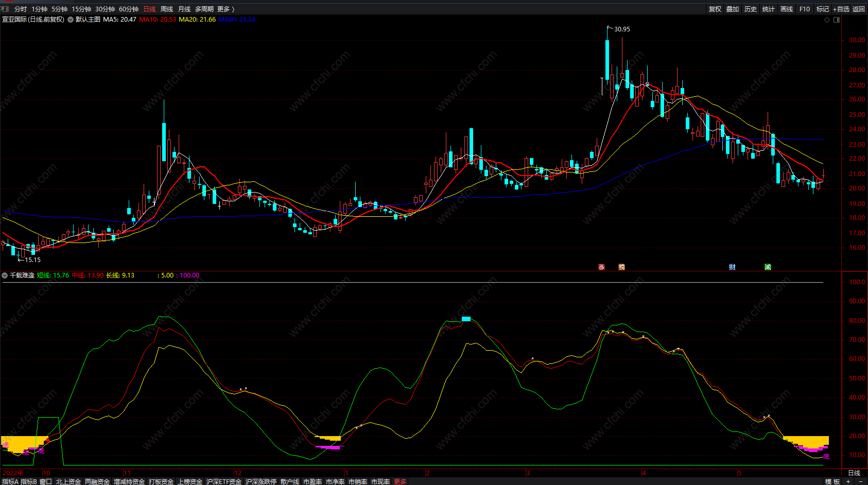Select the 15分钟 period
868x485 pixels.
coord(81,9)
